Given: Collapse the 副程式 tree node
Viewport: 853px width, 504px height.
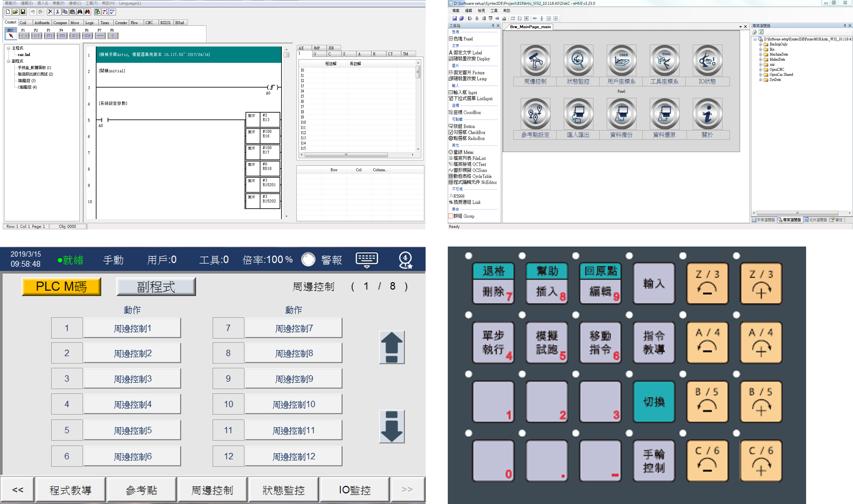Looking at the screenshot, I should click(x=8, y=61).
